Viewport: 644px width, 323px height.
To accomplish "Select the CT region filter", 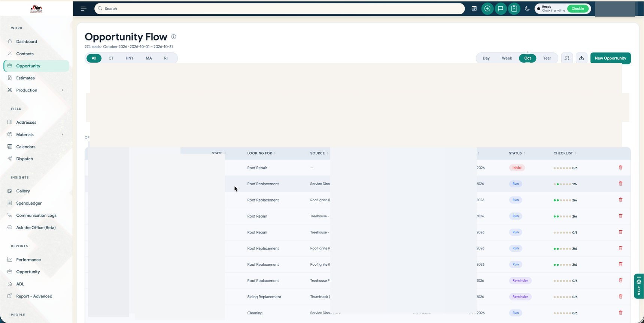I will 111,58.
